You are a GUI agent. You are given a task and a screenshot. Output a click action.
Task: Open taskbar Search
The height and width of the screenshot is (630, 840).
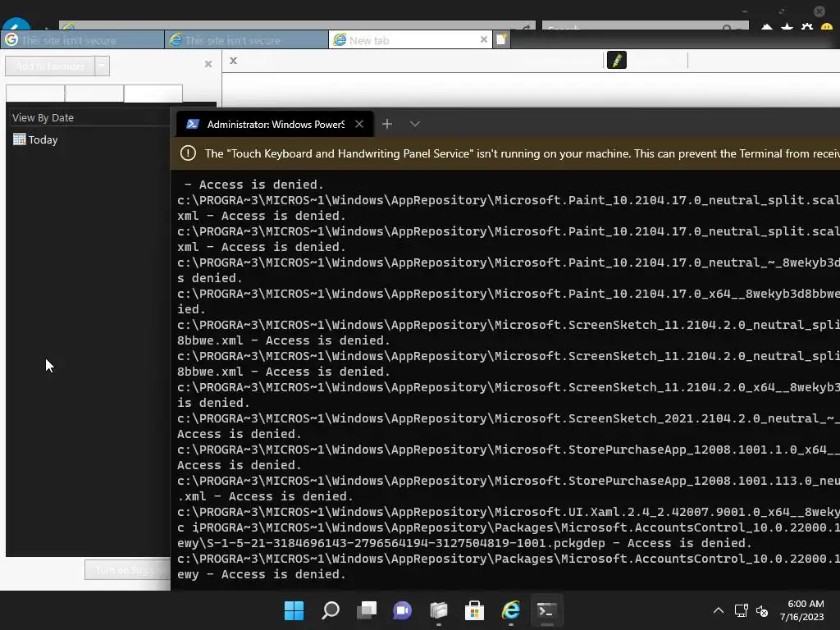(330, 610)
